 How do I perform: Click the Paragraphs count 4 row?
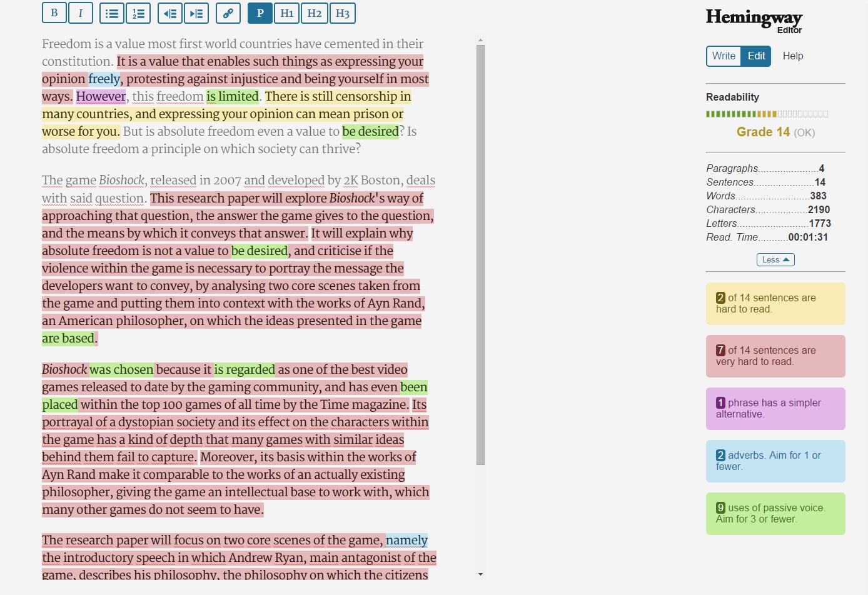(x=765, y=168)
